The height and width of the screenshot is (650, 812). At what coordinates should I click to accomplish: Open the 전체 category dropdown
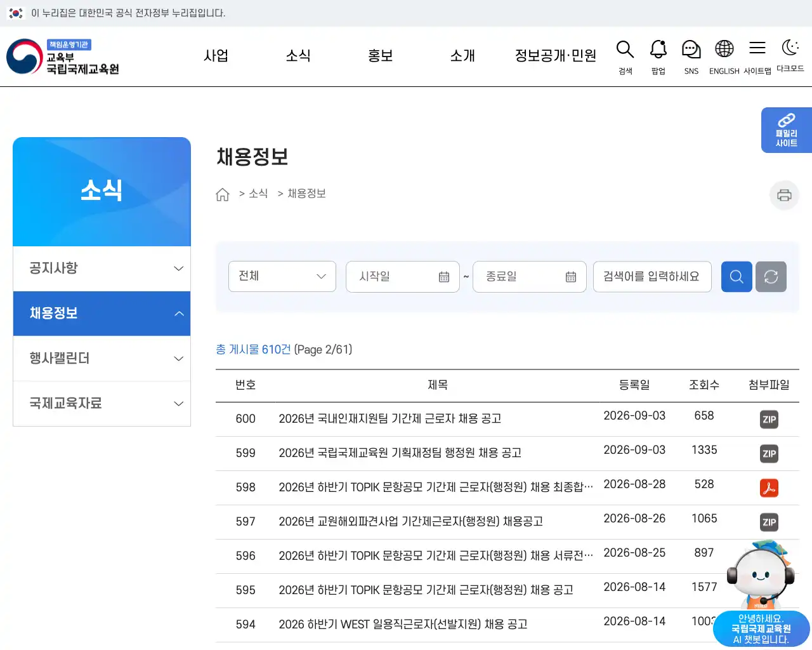[282, 277]
